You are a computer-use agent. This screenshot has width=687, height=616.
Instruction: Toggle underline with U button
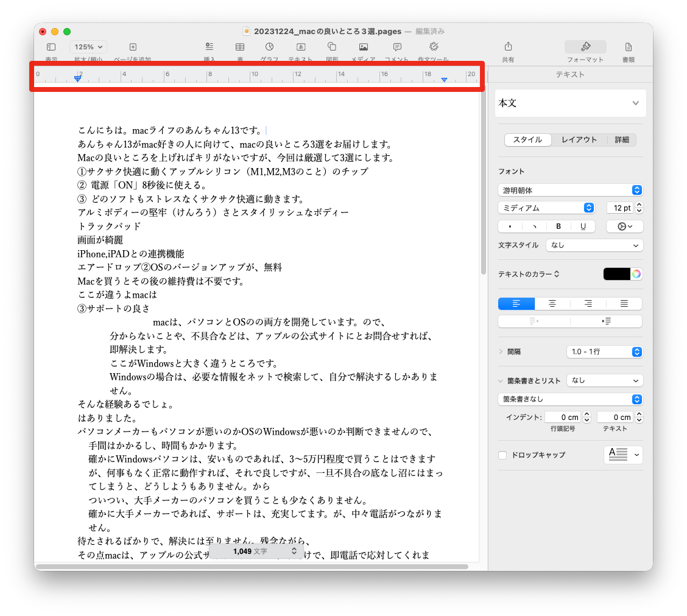583,226
